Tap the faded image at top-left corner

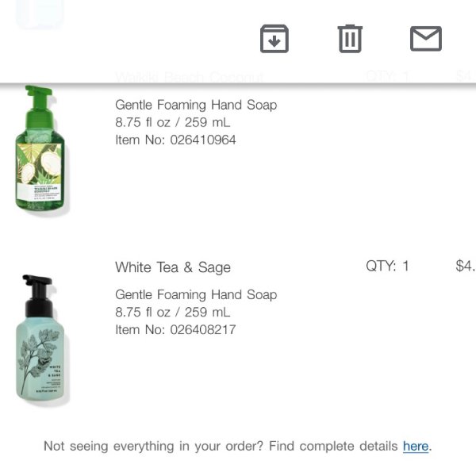(40, 13)
